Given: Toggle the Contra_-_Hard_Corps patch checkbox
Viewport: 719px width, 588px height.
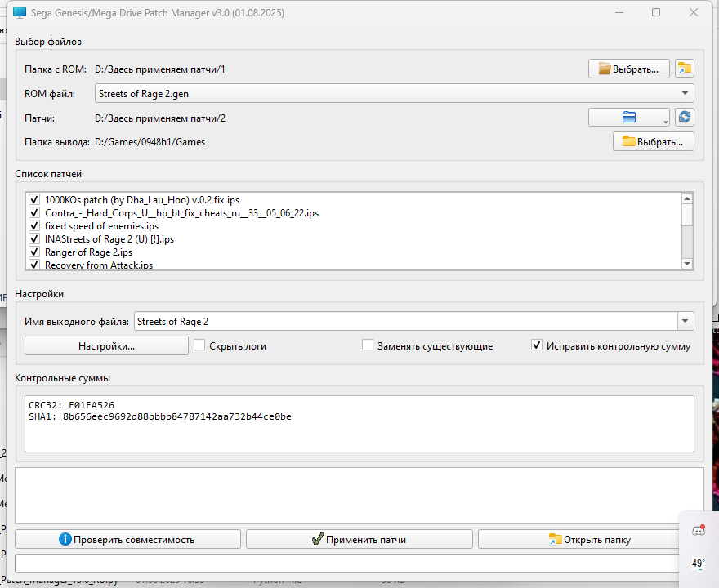Looking at the screenshot, I should (x=34, y=212).
